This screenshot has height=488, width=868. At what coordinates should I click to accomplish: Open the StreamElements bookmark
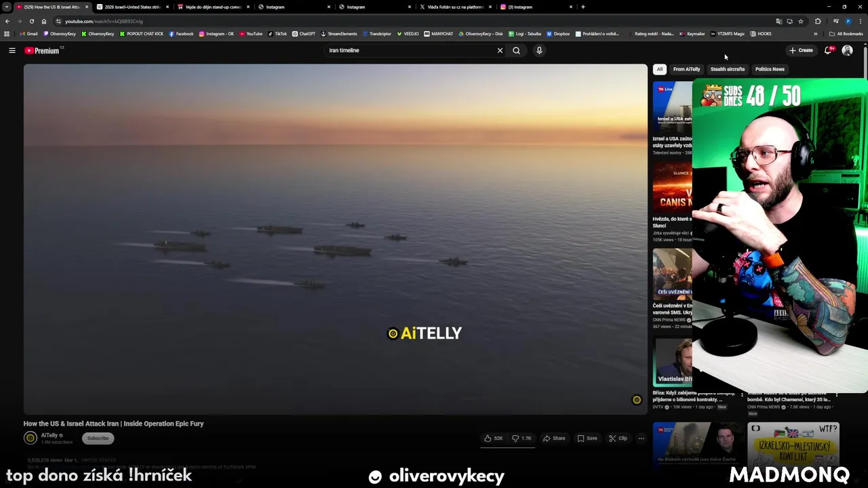click(339, 34)
